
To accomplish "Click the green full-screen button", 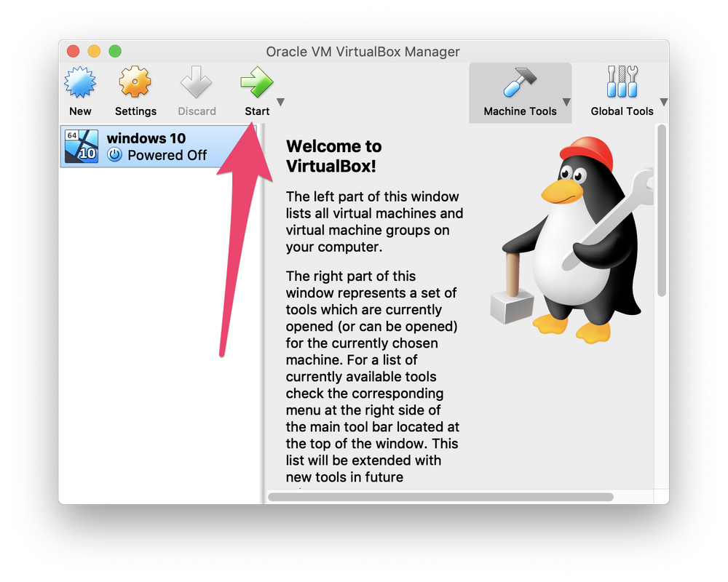I will 115,52.
